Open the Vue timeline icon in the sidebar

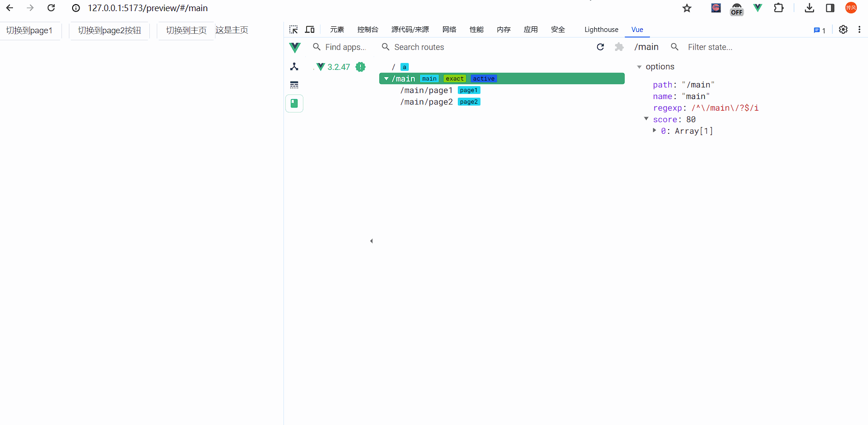click(294, 85)
